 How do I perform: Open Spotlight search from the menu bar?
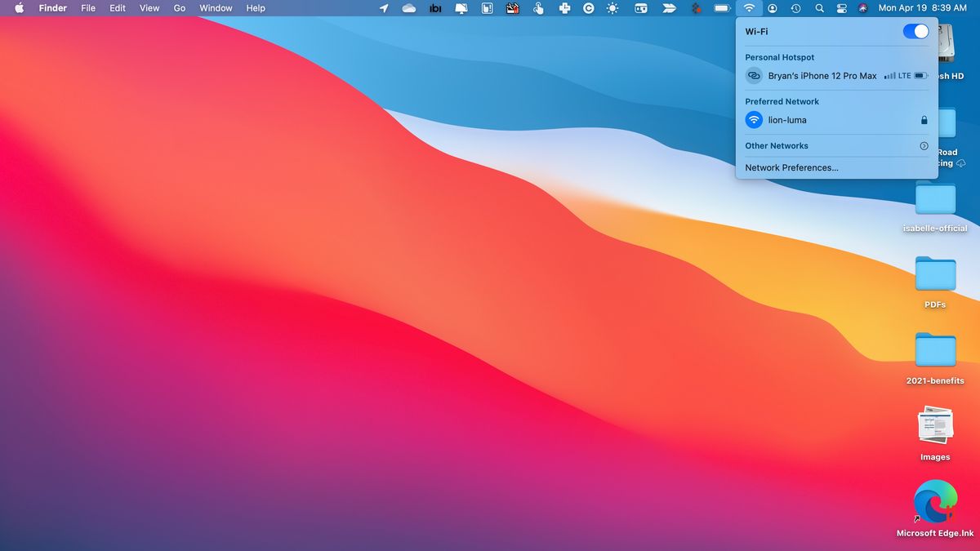[x=819, y=8]
